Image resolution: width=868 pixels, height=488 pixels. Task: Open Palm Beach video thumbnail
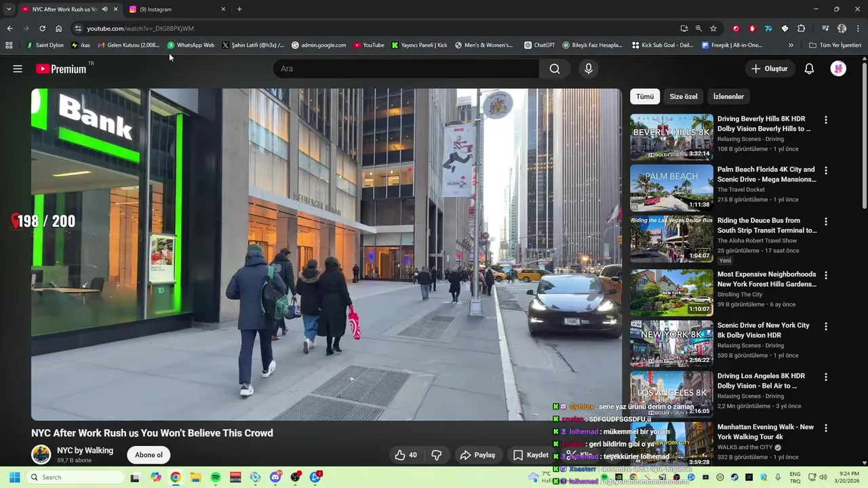click(x=671, y=188)
